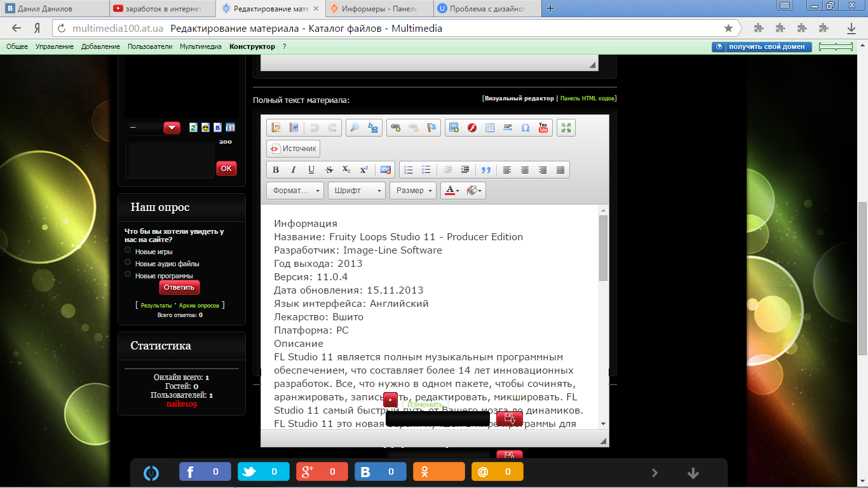
Task: Apply bold with the B icon
Action: click(x=276, y=170)
